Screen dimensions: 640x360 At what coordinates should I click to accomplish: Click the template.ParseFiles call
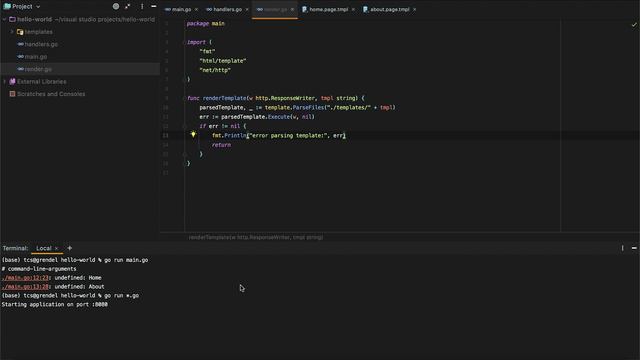294,107
